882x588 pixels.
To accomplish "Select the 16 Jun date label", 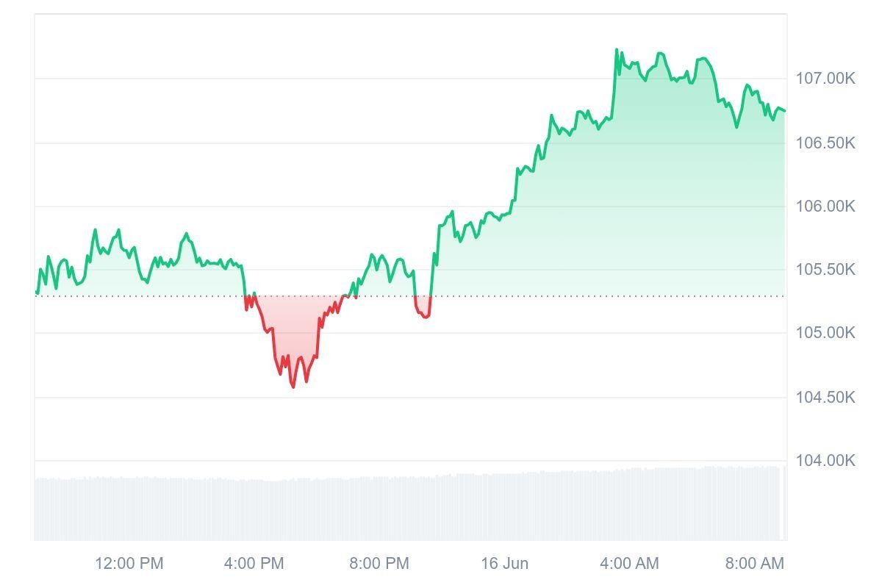I will tap(505, 564).
